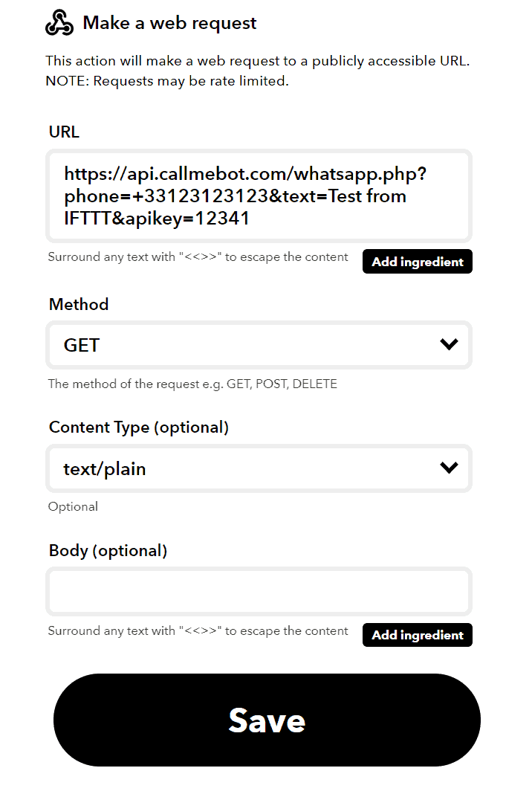
Task: Open the Content Type dropdown chevron
Action: coord(449,468)
